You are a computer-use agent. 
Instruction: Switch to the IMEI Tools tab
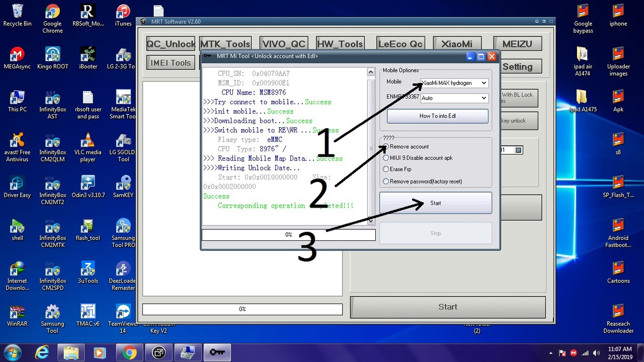[170, 63]
